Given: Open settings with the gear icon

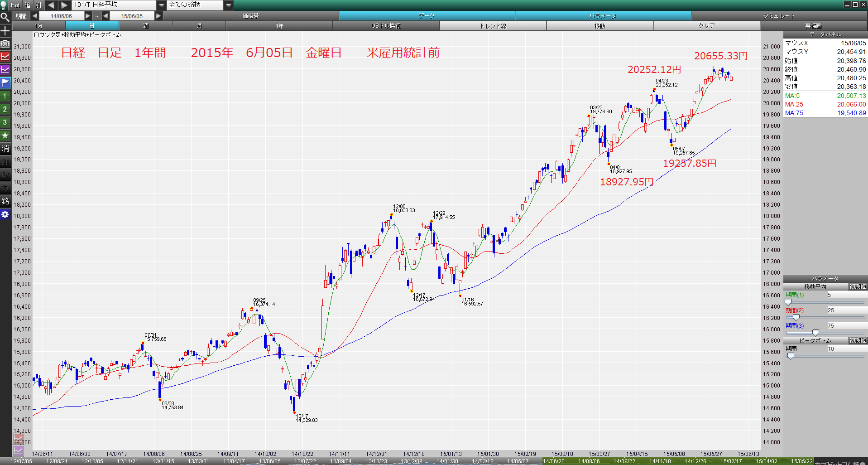Looking at the screenshot, I should [5, 214].
